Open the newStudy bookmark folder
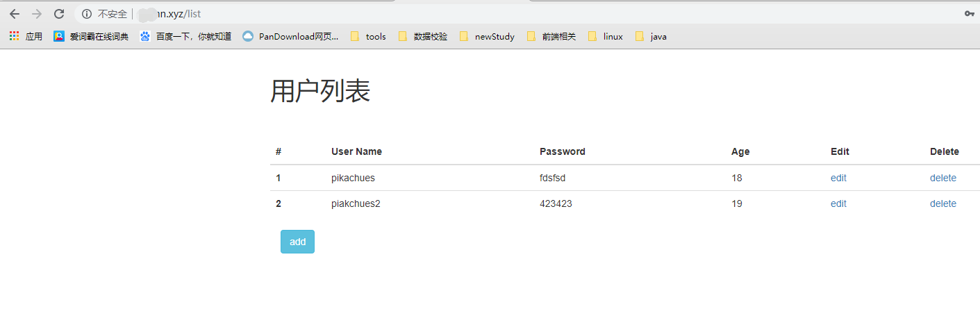The width and height of the screenshot is (980, 325). 487,37
